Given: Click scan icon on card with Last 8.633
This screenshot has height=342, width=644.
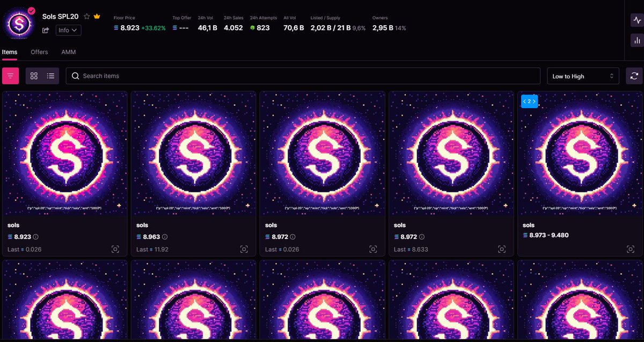Looking at the screenshot, I should click(502, 249).
